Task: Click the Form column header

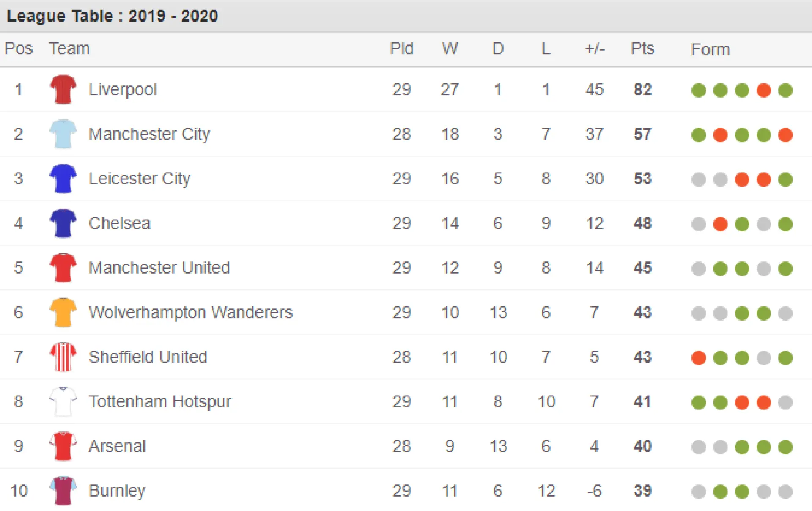Action: click(x=710, y=49)
